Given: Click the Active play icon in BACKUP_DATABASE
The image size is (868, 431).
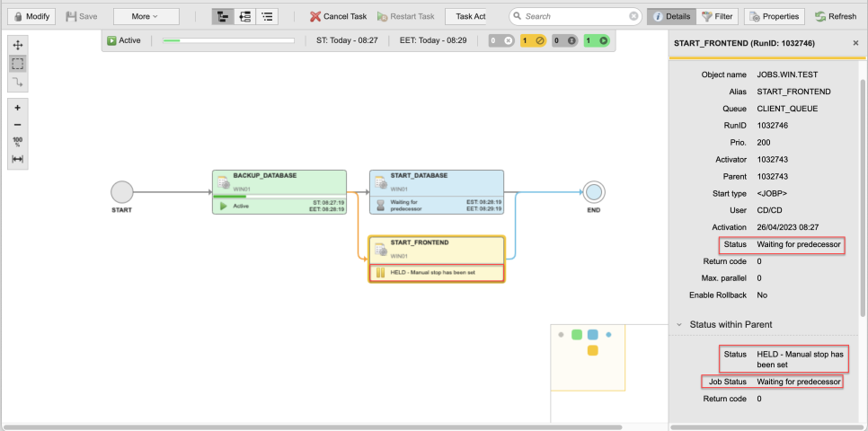Looking at the screenshot, I should pyautogui.click(x=224, y=206).
